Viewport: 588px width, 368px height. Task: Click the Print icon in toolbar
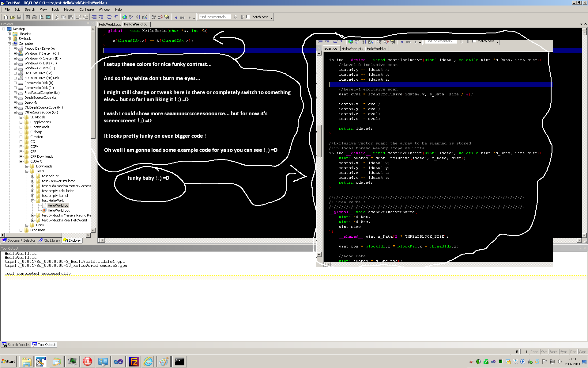click(x=35, y=17)
